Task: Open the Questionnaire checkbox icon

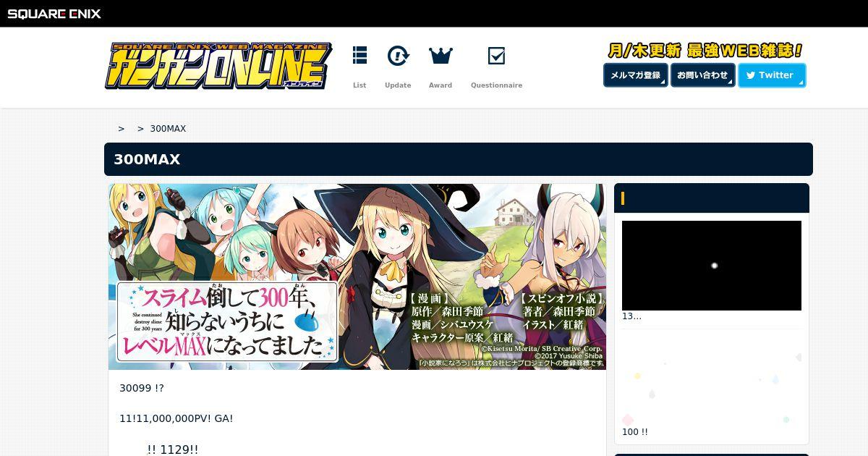Action: pos(496,56)
